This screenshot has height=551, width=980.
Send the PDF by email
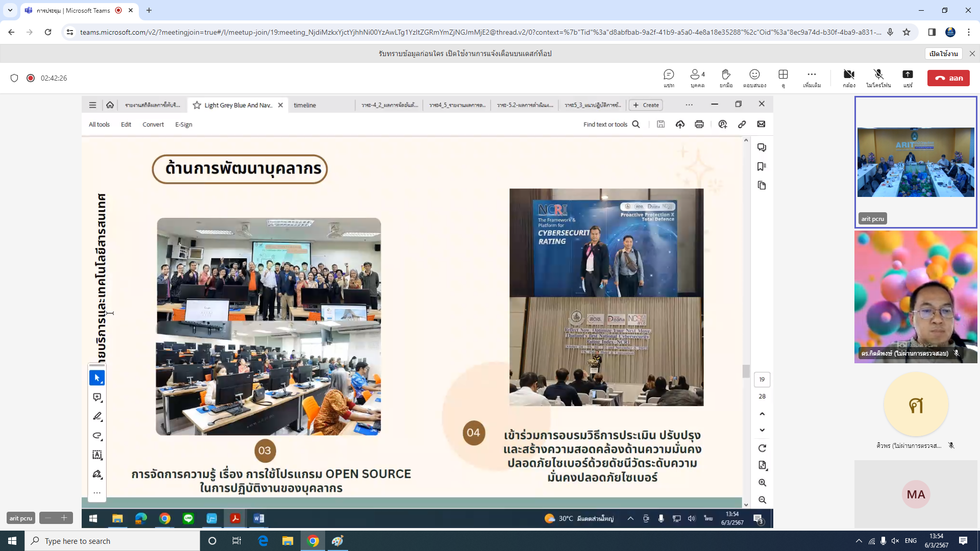point(761,124)
